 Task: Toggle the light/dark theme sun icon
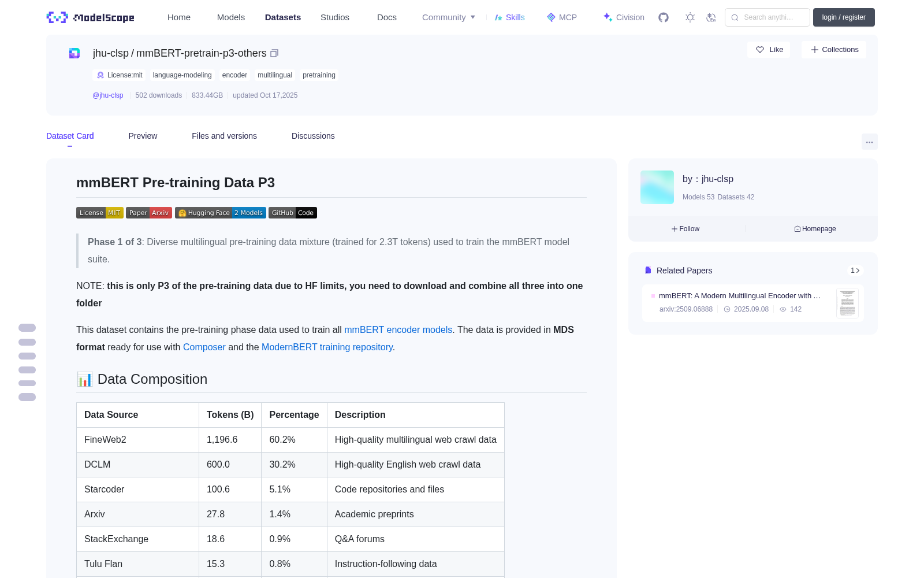coord(690,17)
